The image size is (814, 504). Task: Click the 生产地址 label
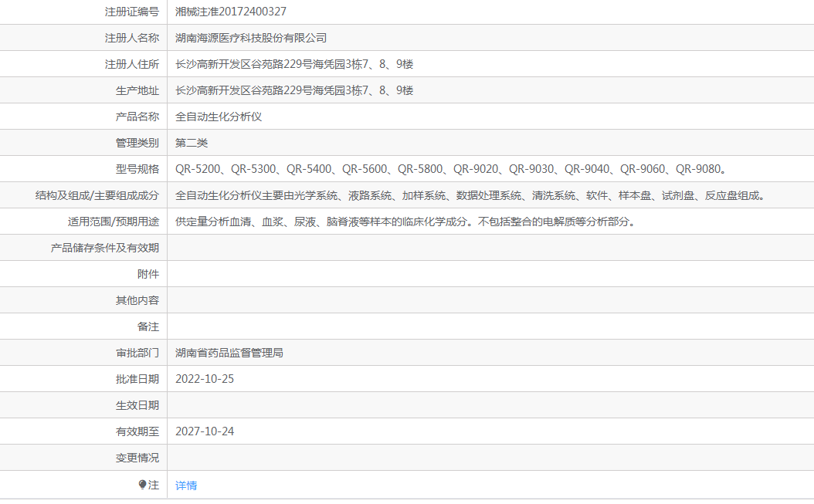137,90
